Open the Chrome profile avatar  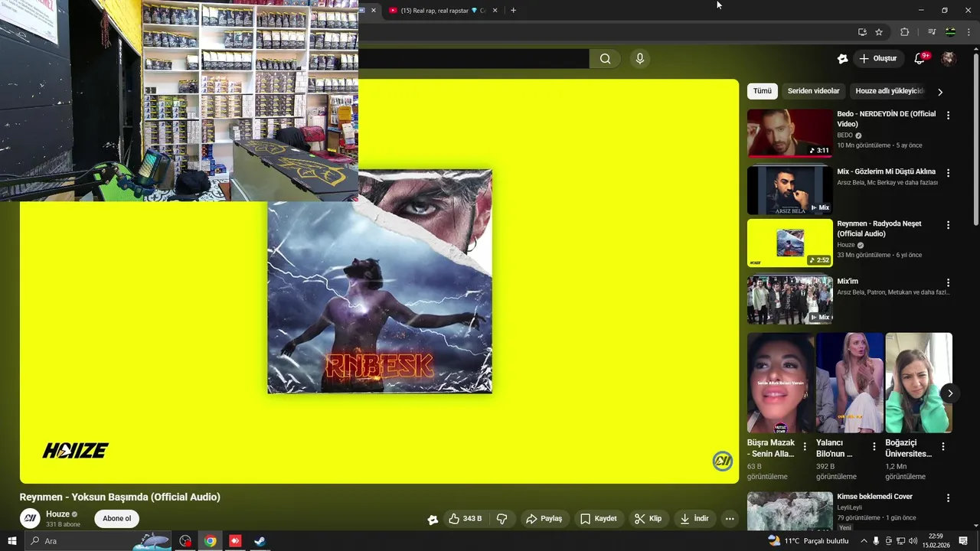[950, 32]
